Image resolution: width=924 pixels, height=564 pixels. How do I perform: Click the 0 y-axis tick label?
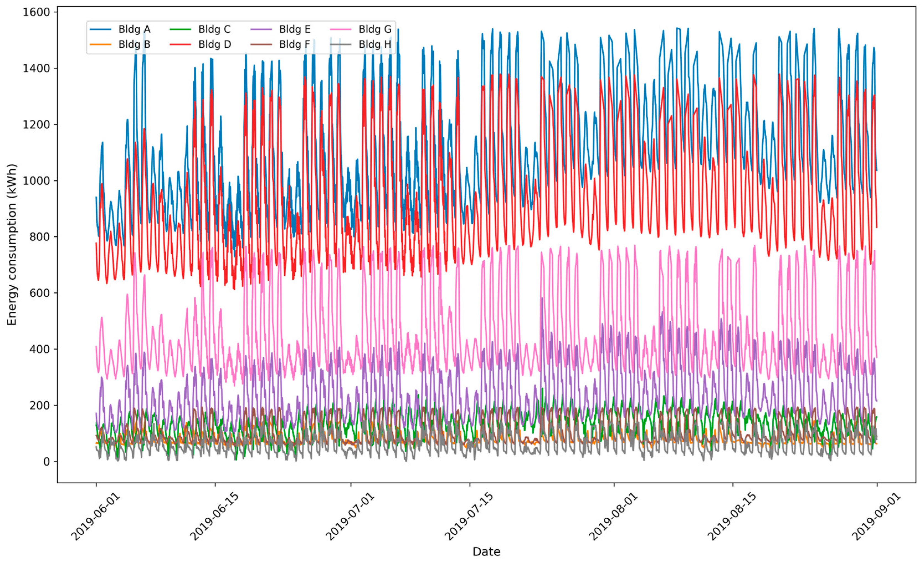(47, 462)
